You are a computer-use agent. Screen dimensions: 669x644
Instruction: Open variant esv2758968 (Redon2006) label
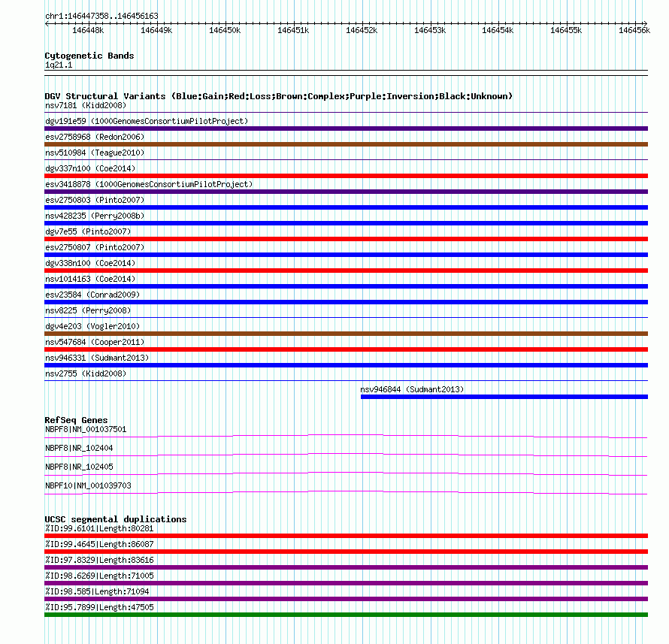(x=95, y=137)
